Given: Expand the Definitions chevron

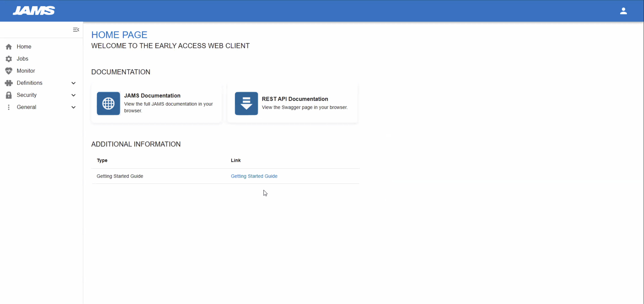Looking at the screenshot, I should (73, 83).
